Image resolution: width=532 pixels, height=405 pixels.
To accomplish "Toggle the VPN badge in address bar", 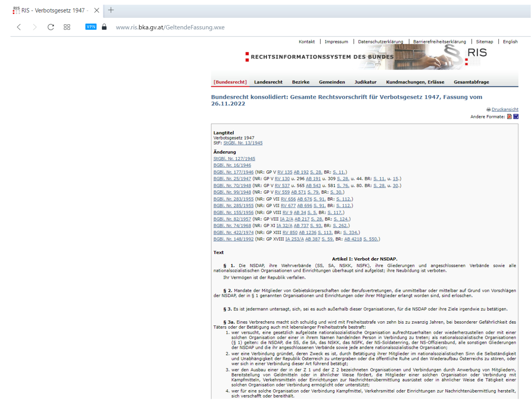I will [x=91, y=27].
